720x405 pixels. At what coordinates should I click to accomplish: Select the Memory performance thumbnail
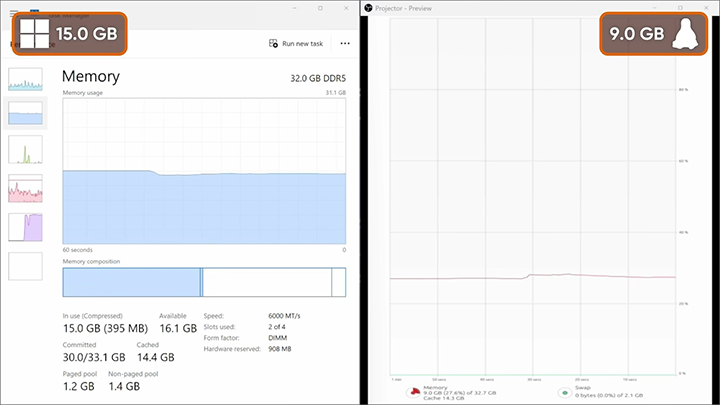tap(25, 113)
